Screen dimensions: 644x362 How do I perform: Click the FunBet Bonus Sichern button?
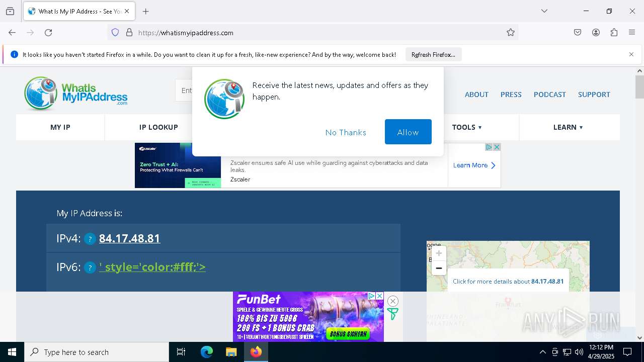348,333
